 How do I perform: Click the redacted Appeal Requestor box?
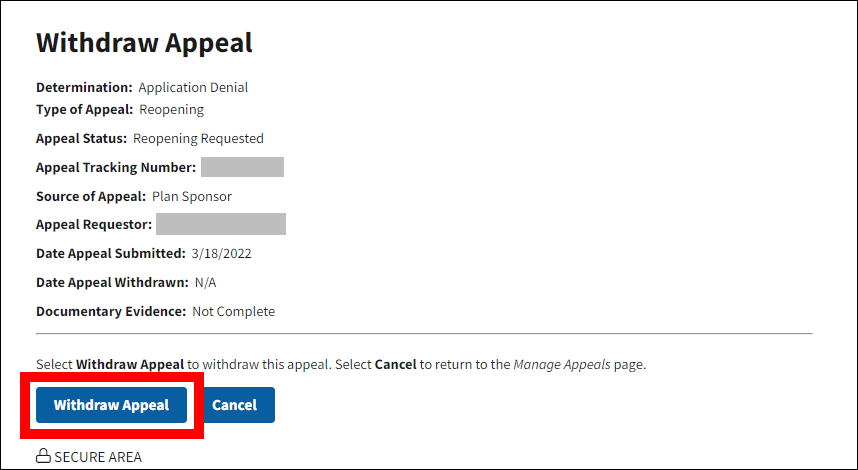(221, 224)
